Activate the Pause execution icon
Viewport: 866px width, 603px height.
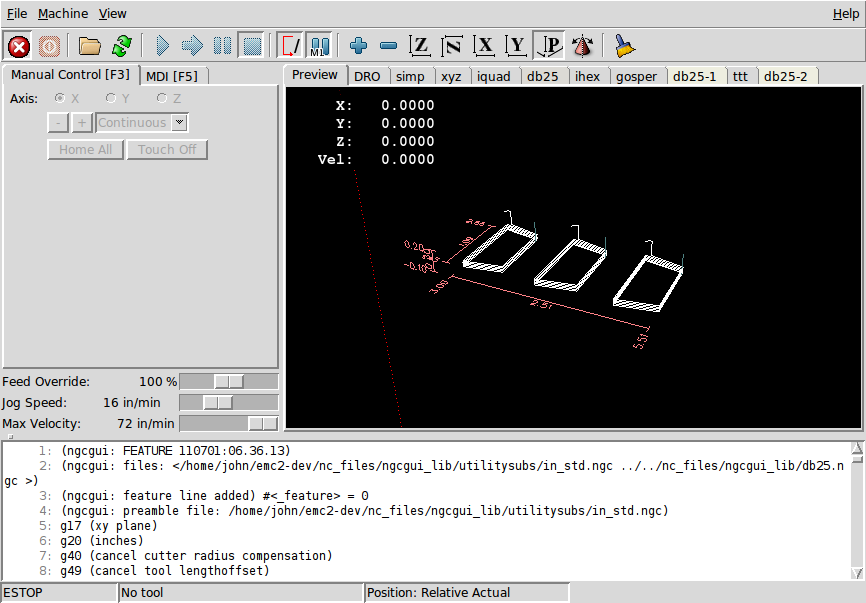pos(222,45)
